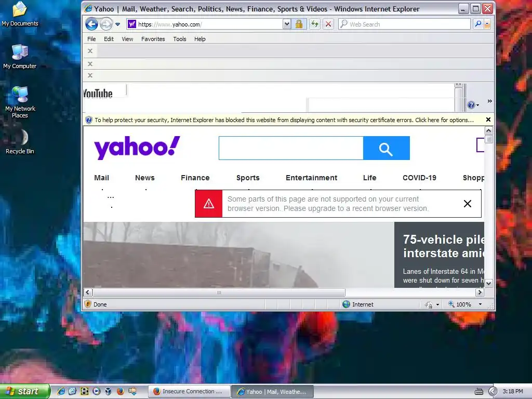
Task: Select the My Computer desktop icon
Action: click(20, 57)
